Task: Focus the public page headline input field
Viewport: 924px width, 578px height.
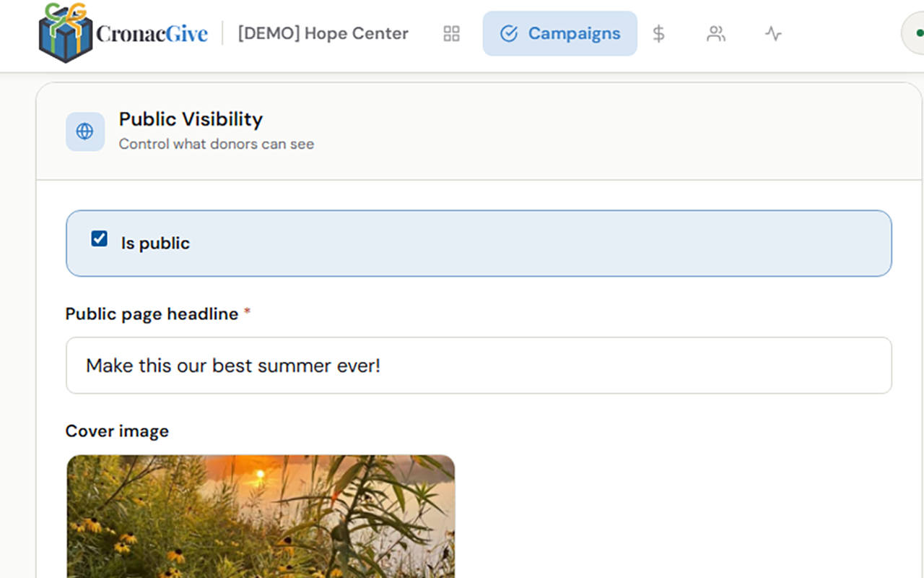Action: [x=479, y=365]
